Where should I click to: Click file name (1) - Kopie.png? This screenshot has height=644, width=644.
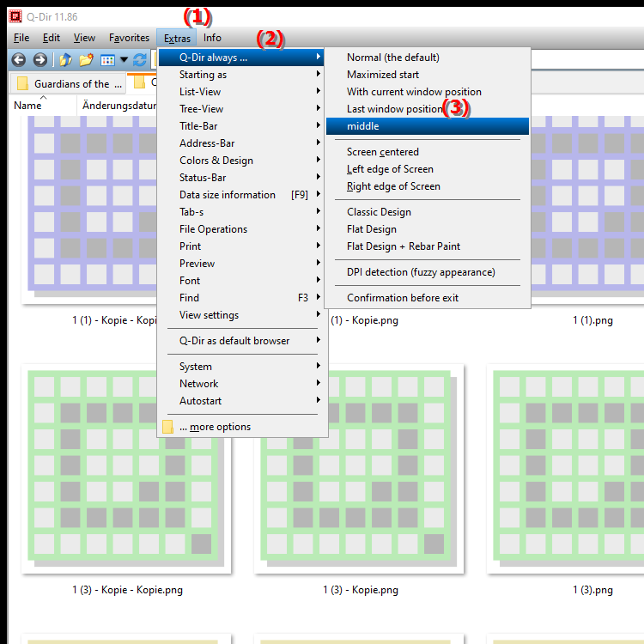point(364,320)
